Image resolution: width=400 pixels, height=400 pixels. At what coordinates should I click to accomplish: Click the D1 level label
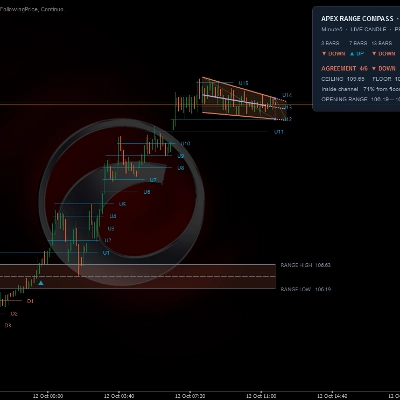(x=30, y=301)
